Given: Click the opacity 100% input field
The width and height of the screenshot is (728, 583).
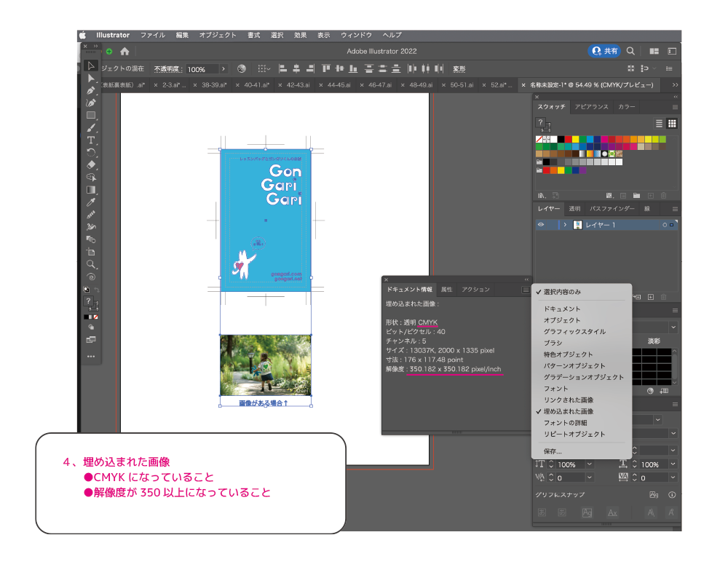Looking at the screenshot, I should 202,69.
